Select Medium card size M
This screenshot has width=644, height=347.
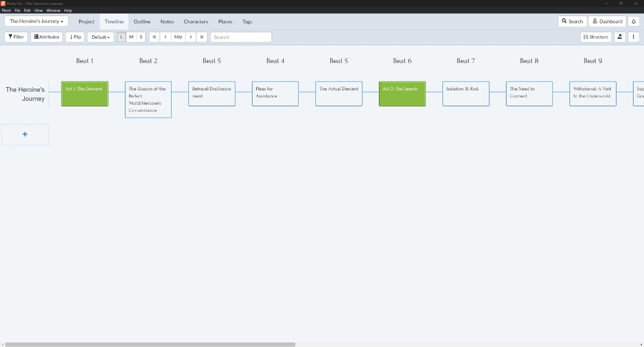[x=131, y=37]
